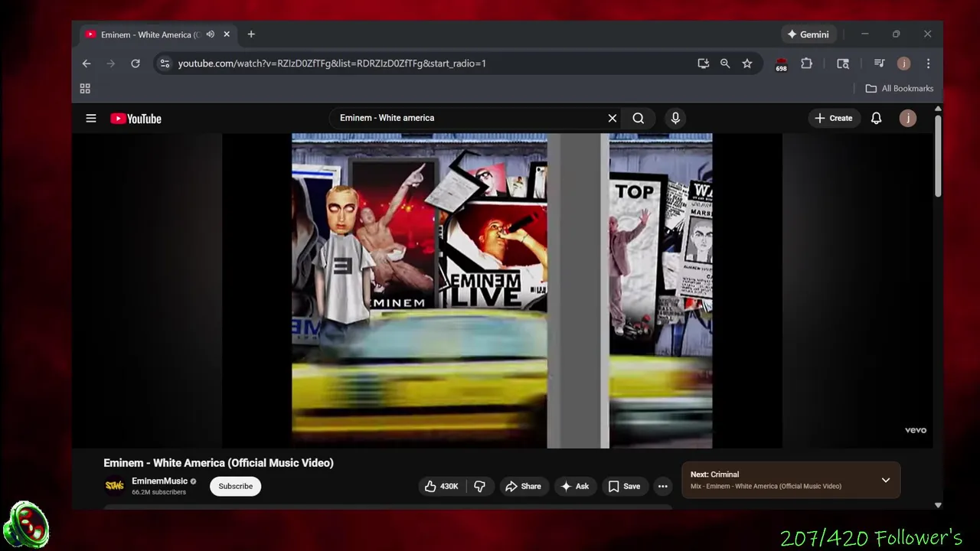The image size is (980, 551).
Task: Clear the search box text
Action: [x=612, y=118]
